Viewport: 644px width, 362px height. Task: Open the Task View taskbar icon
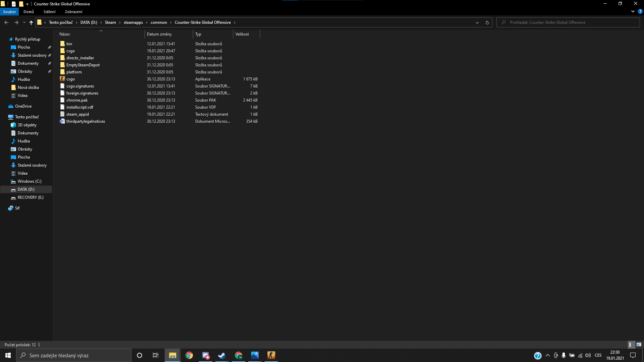click(x=155, y=355)
